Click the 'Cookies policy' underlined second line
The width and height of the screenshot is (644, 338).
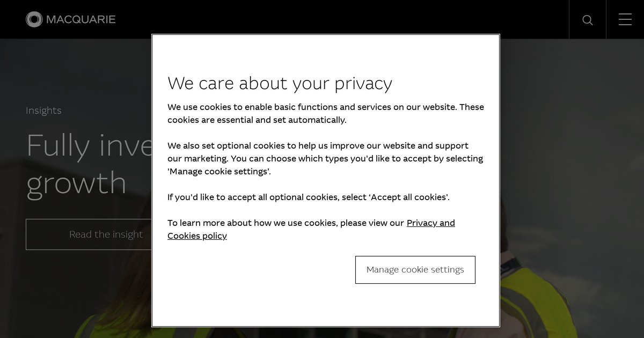coord(197,236)
